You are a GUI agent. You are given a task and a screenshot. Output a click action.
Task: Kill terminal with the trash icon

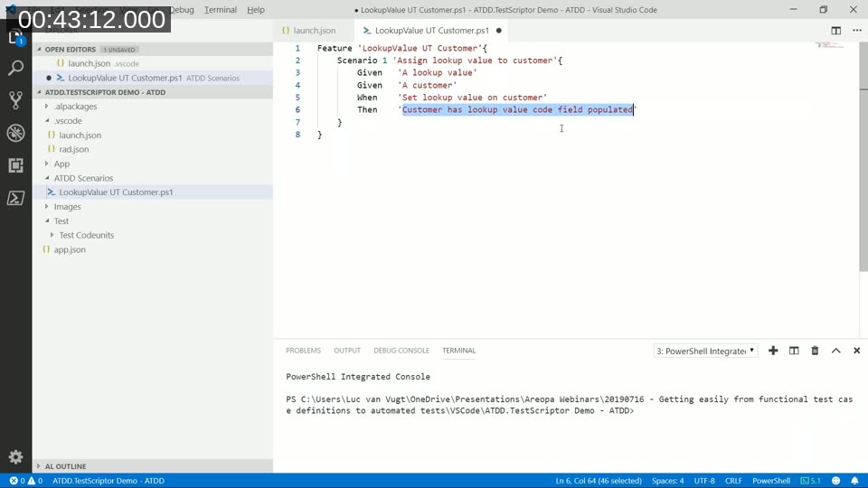click(815, 351)
